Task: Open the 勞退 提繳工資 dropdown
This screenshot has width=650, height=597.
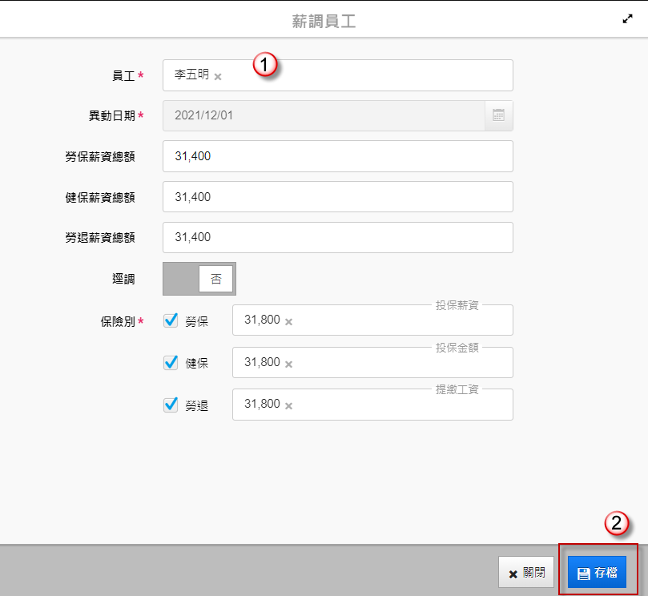Action: pyautogui.click(x=400, y=405)
